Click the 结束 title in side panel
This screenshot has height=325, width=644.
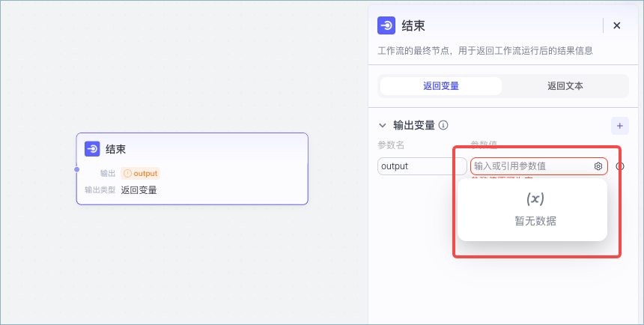click(x=413, y=25)
